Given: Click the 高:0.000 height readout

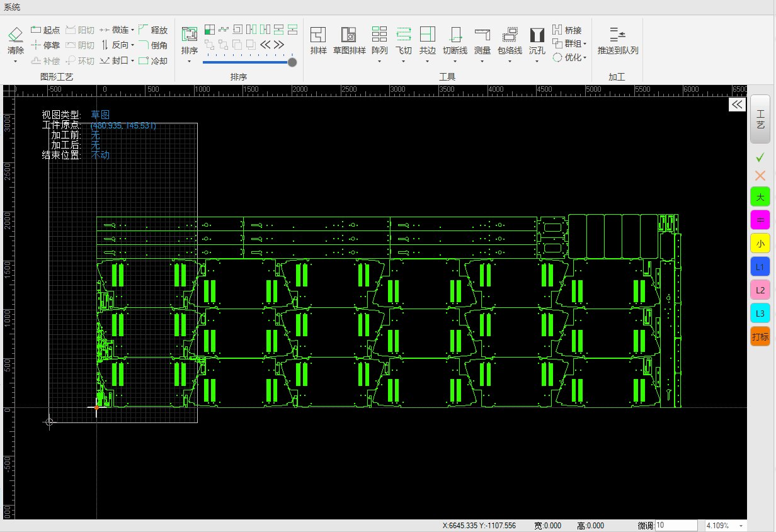Looking at the screenshot, I should click(x=590, y=526).
